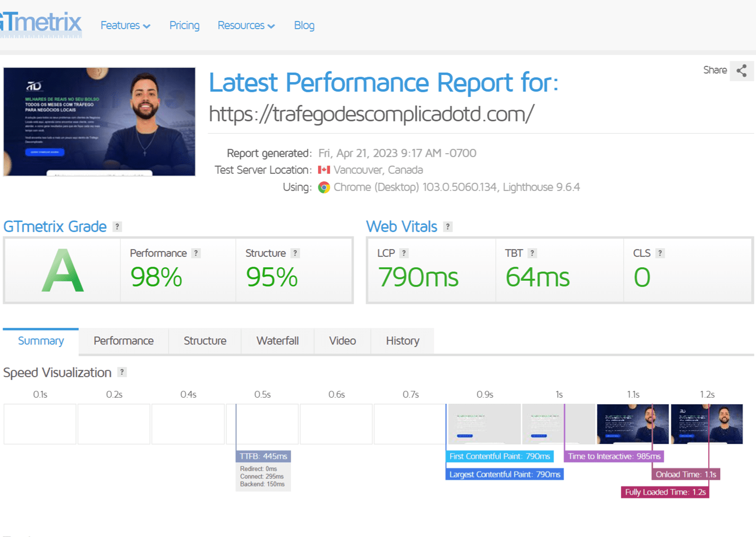Click the 98% performance value

[156, 277]
